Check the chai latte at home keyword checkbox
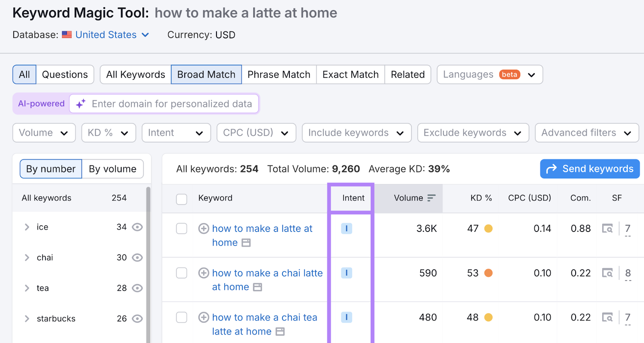644x343 pixels. tap(182, 273)
